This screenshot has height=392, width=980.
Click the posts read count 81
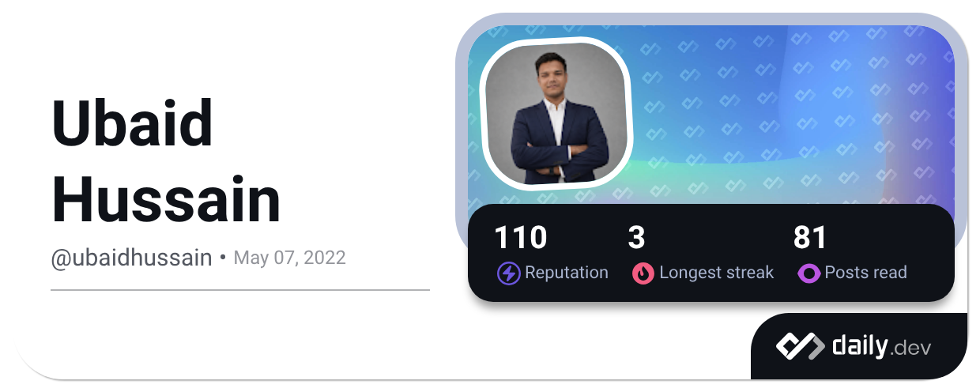tap(809, 237)
